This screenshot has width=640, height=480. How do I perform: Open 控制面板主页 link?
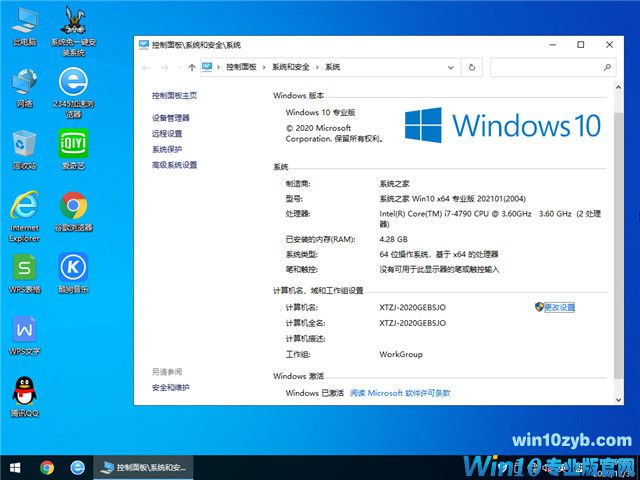click(x=174, y=96)
